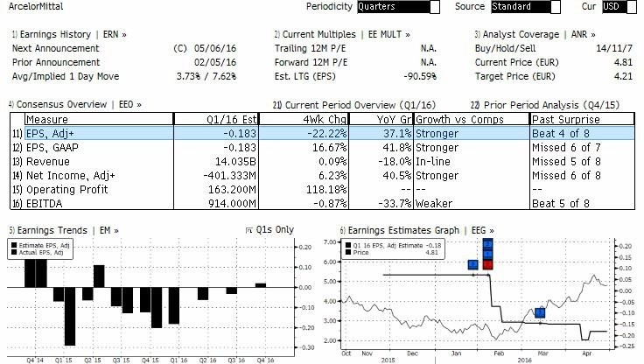Select the Revenue measure row
Screen dimensions: 644x364
point(322,162)
